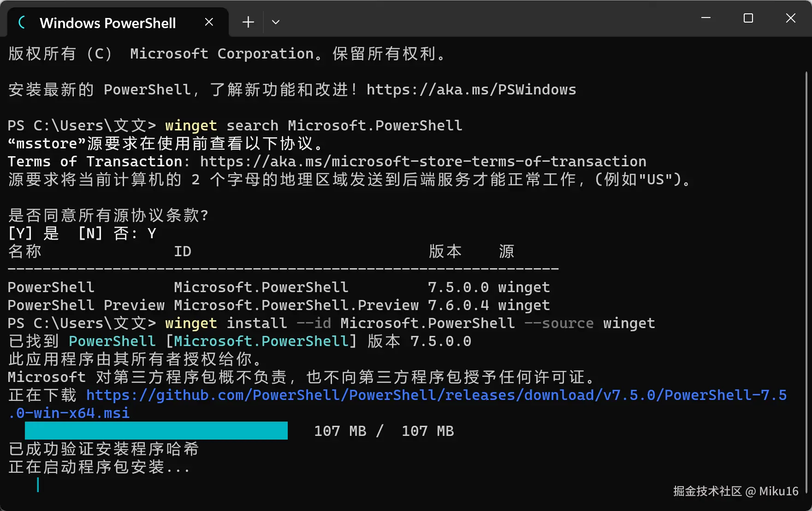The image size is (812, 511).
Task: Click the PowerShell tab icon
Action: [22, 22]
